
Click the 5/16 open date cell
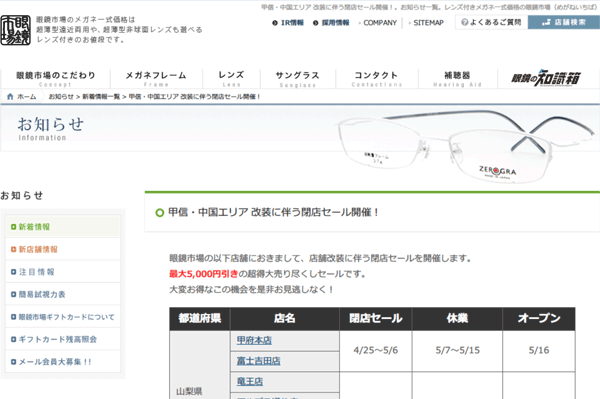pyautogui.click(x=539, y=350)
